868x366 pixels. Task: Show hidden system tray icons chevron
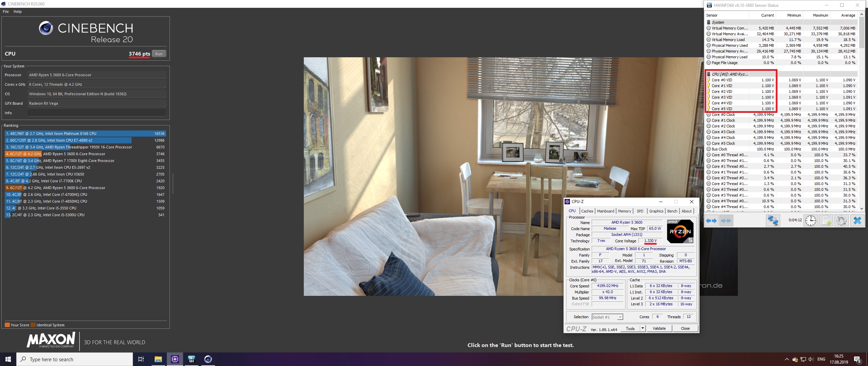tap(786, 359)
